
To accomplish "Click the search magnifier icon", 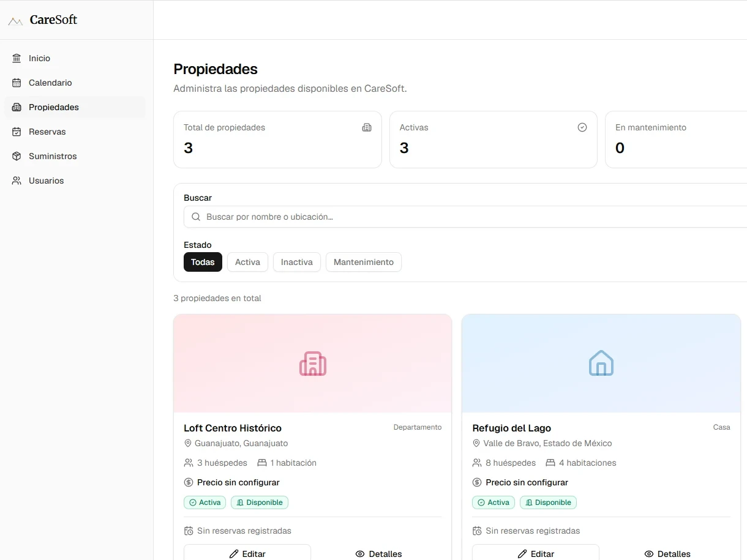I will [196, 217].
